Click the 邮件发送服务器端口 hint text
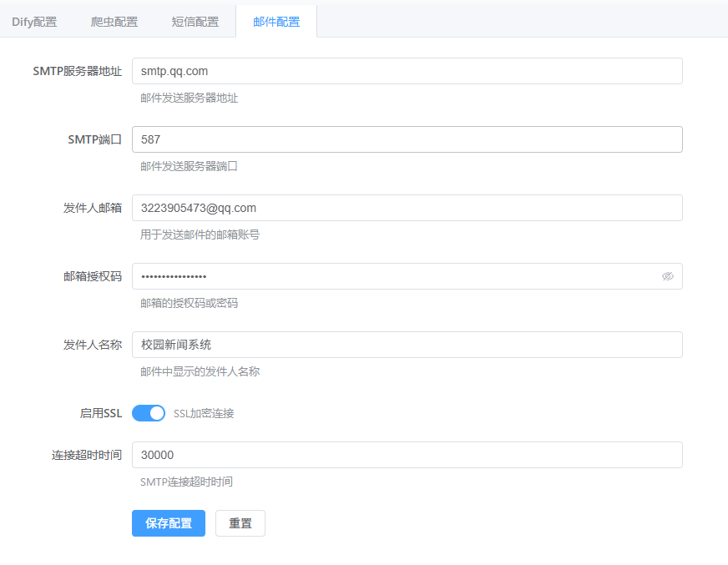728x565 pixels. (190, 166)
